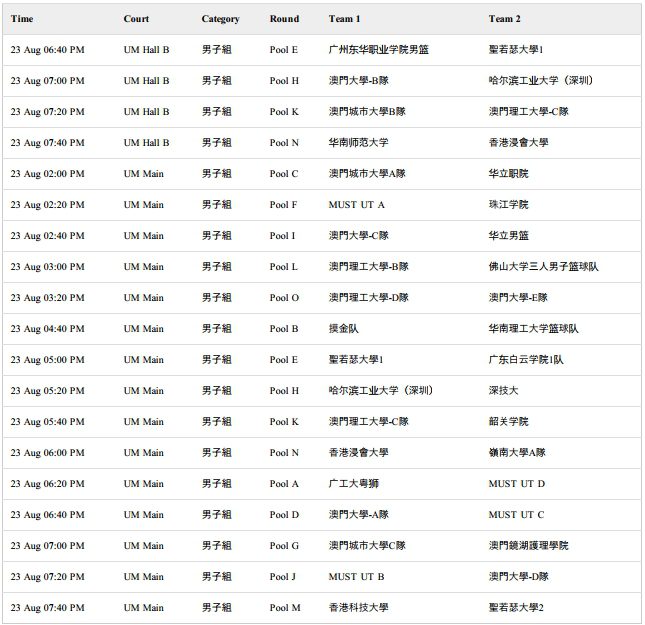Click the Team 1 column header
This screenshot has height=625, width=645.
point(344,19)
